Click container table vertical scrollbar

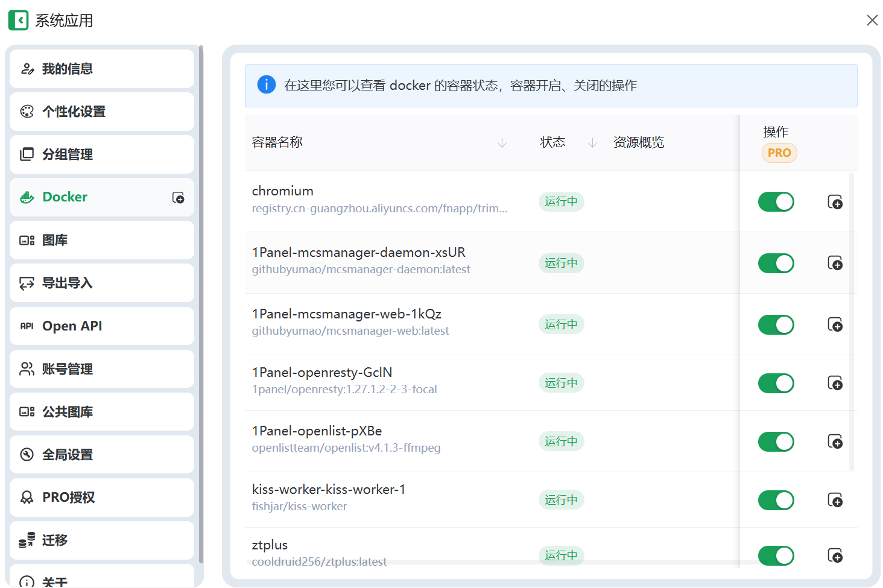click(852, 321)
